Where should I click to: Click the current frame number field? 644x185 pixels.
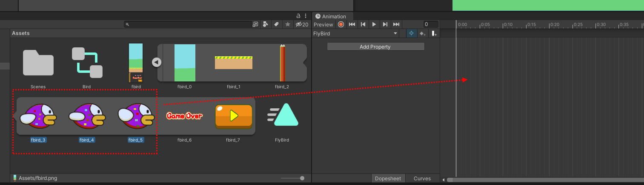point(431,24)
